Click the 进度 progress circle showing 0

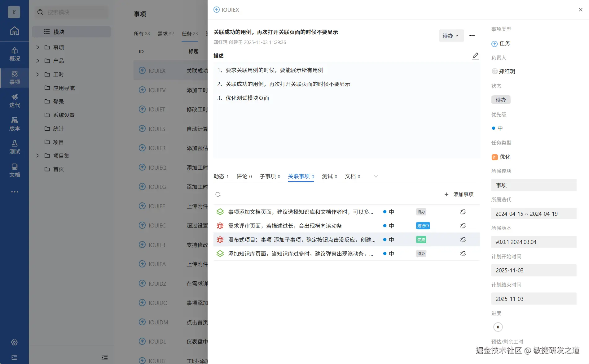498,327
